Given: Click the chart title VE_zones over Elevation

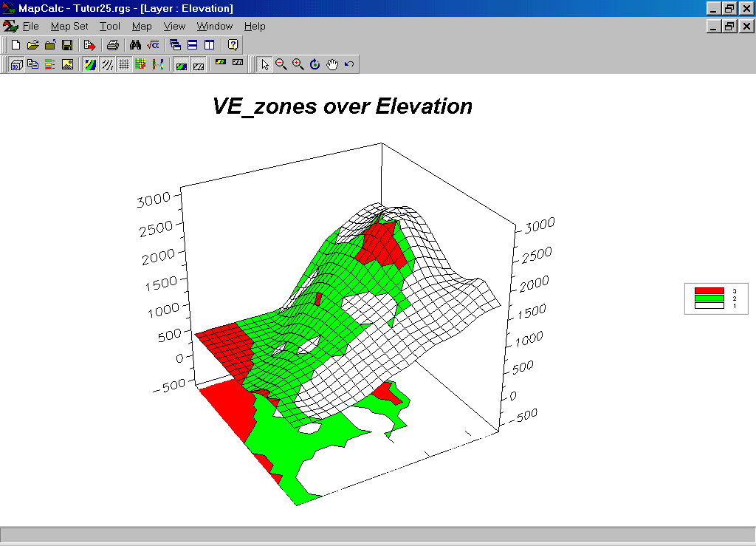Looking at the screenshot, I should tap(342, 106).
